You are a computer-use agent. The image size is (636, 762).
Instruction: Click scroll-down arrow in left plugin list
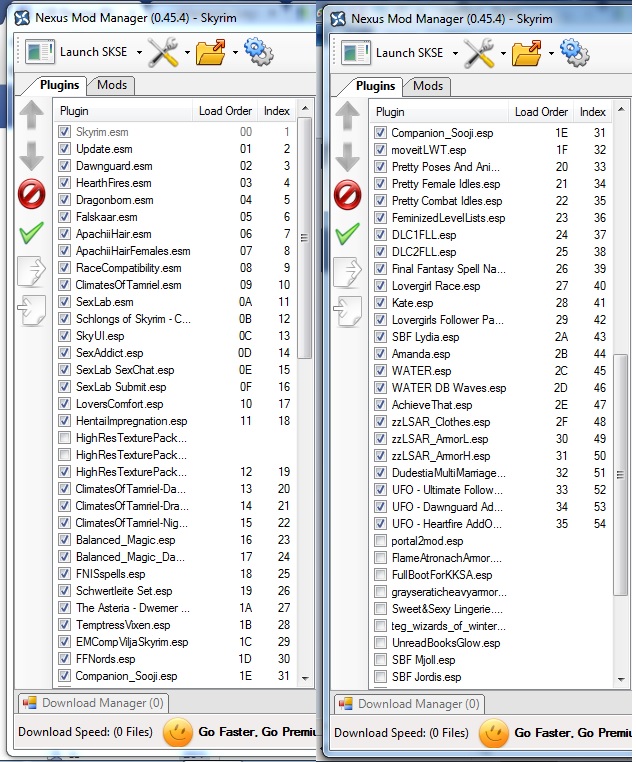tap(305, 678)
